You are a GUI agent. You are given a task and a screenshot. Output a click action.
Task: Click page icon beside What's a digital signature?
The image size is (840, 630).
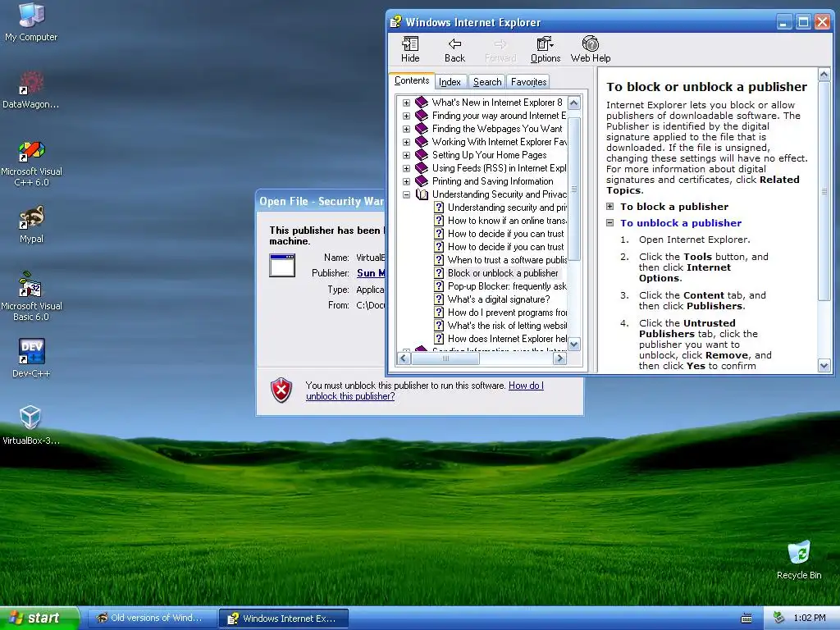(439, 299)
